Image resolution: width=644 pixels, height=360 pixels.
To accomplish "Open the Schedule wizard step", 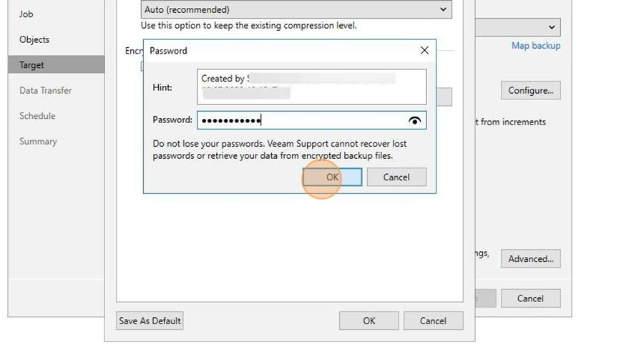I will (x=37, y=116).
